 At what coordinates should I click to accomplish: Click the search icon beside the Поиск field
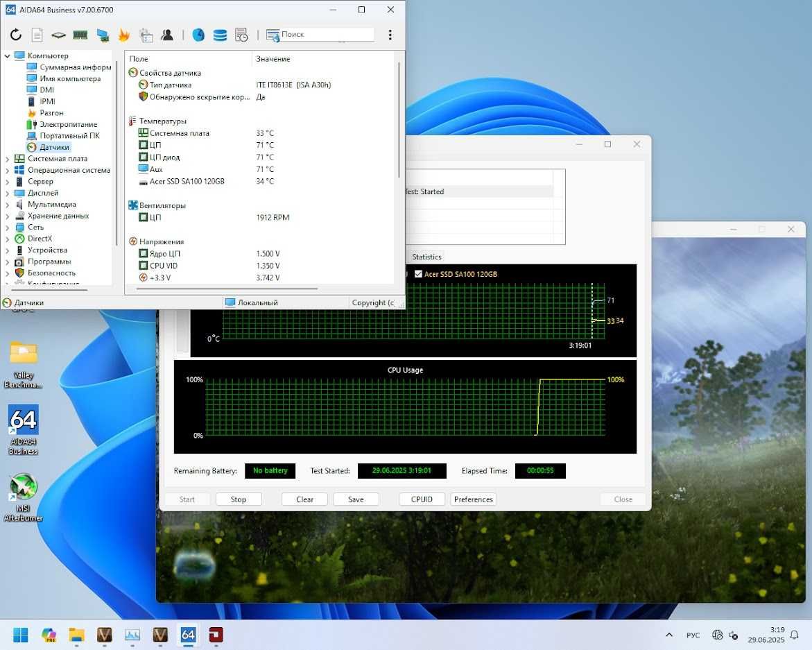(x=273, y=35)
